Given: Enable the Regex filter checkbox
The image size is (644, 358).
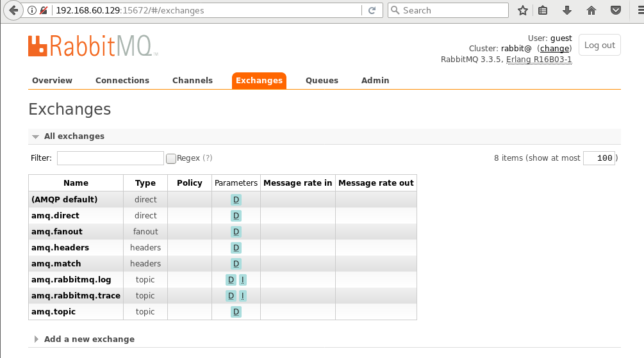Looking at the screenshot, I should coord(171,158).
